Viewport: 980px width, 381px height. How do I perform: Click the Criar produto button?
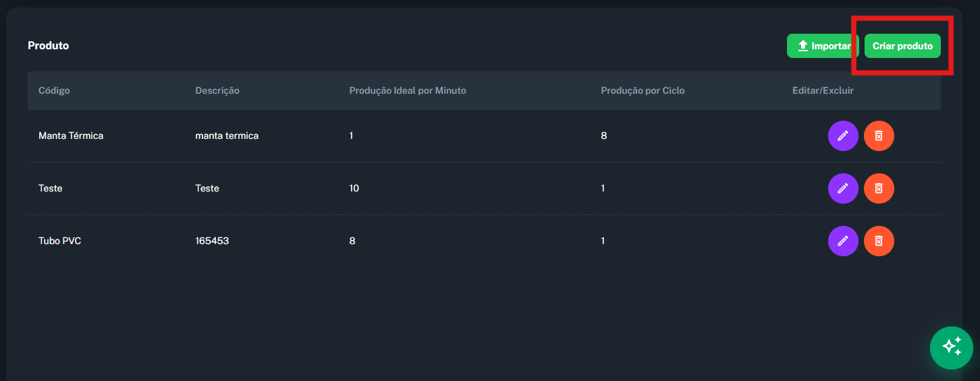(x=902, y=46)
